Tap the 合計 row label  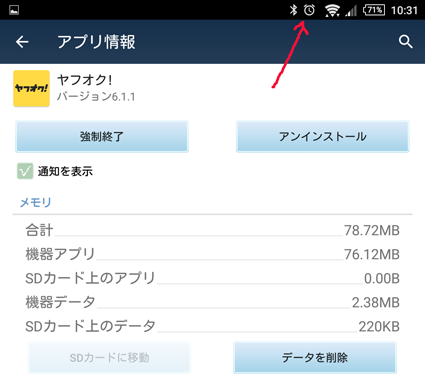[x=39, y=230]
